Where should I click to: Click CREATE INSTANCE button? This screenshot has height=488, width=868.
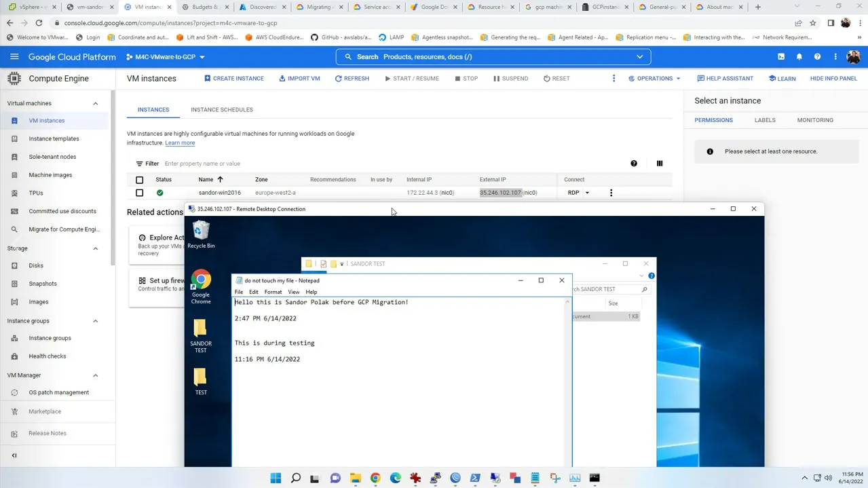click(234, 79)
